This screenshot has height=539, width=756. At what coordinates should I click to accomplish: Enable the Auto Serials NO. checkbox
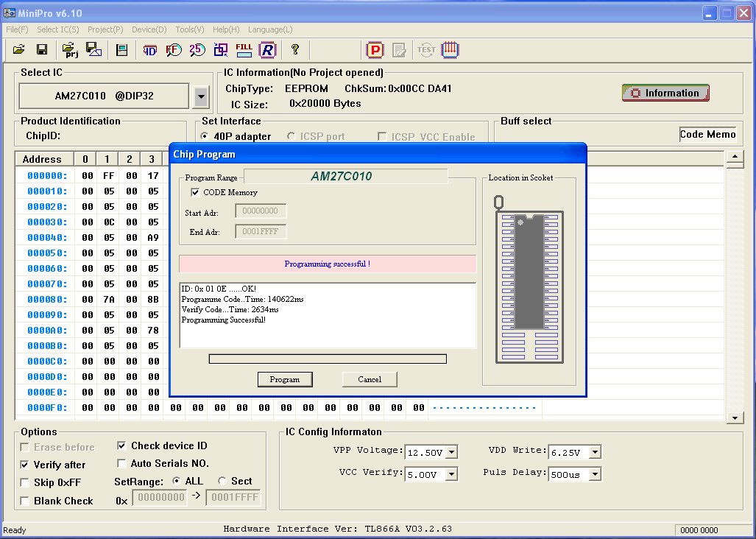click(x=121, y=463)
